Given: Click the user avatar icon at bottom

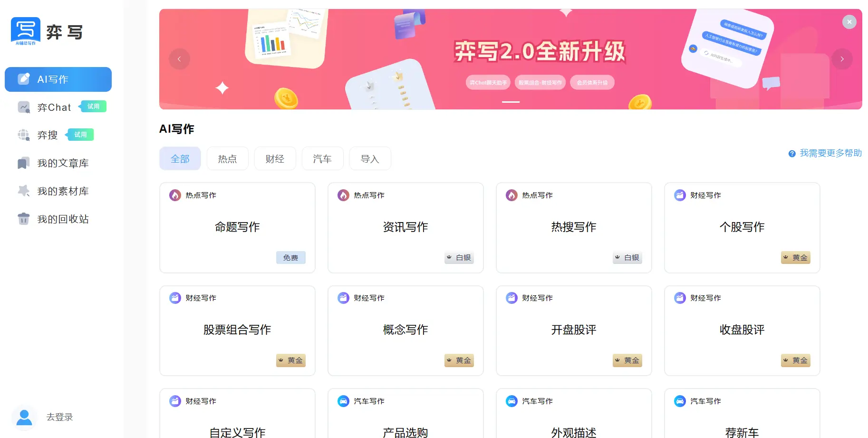Looking at the screenshot, I should 24,418.
